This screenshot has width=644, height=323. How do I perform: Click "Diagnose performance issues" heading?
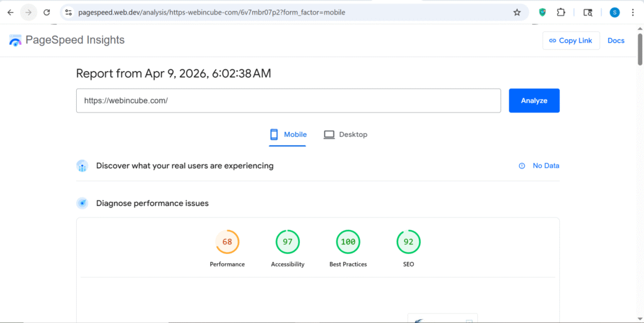pos(152,203)
